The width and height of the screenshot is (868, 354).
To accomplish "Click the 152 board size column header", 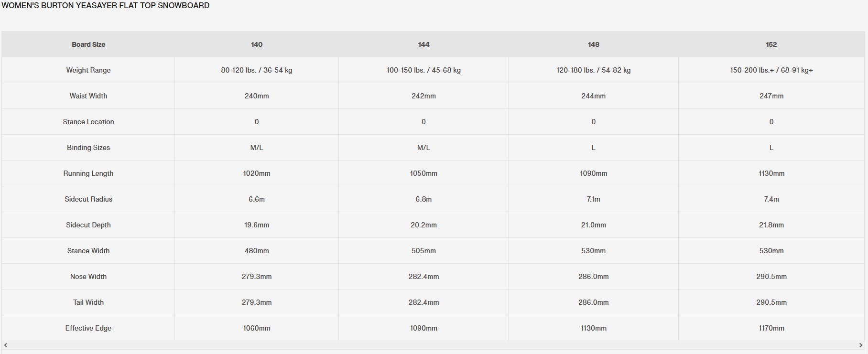I will point(771,44).
